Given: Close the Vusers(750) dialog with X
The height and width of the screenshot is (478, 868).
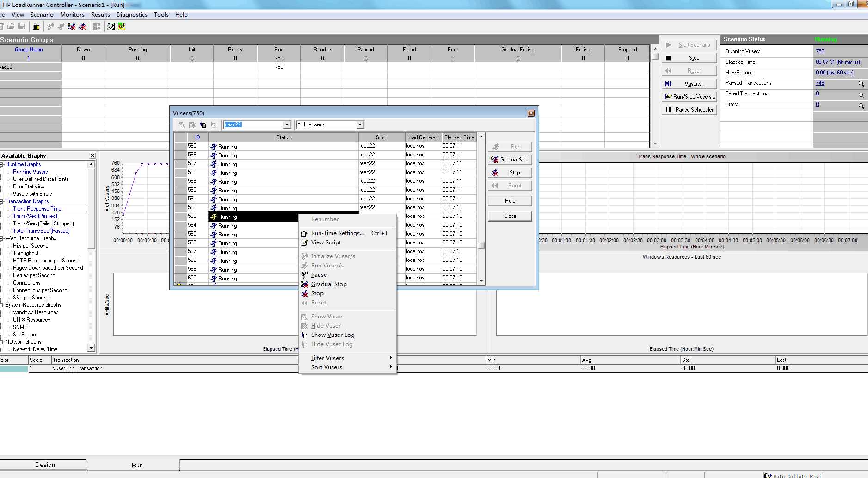Looking at the screenshot, I should tap(531, 113).
